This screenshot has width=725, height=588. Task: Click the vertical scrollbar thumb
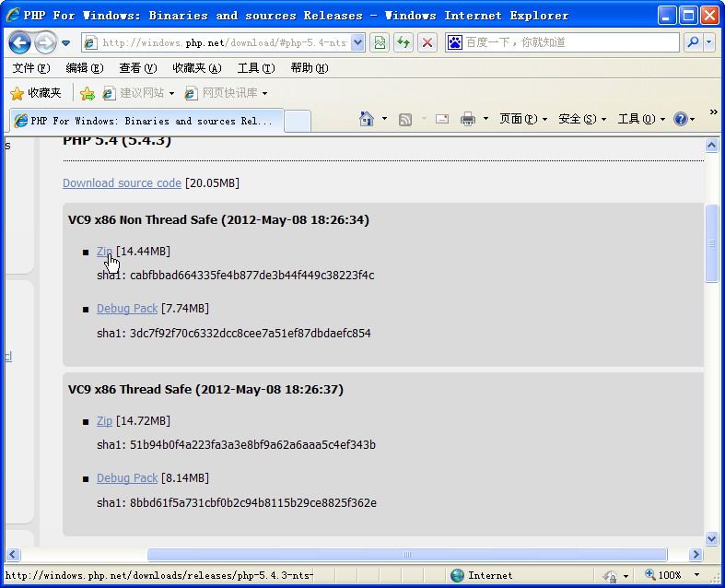click(x=711, y=243)
